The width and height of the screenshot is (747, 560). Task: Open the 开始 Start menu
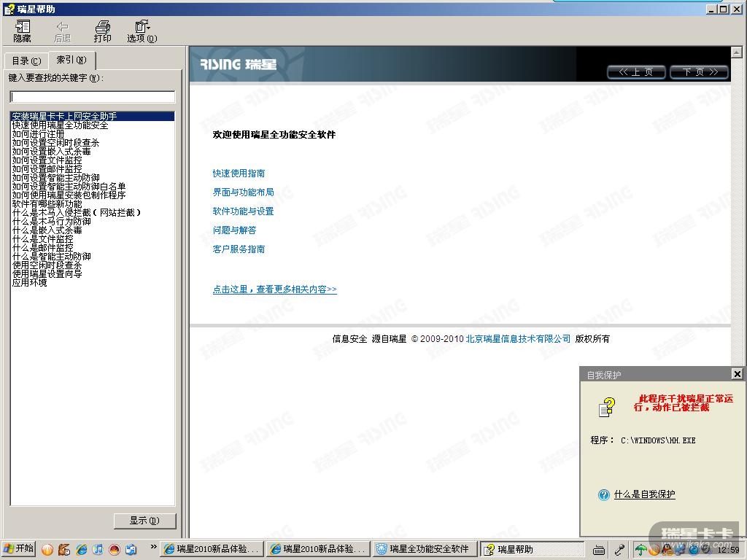[18, 549]
